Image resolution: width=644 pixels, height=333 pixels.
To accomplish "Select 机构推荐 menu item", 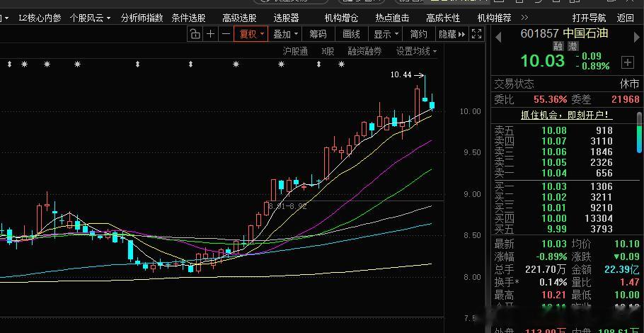I will tap(494, 18).
